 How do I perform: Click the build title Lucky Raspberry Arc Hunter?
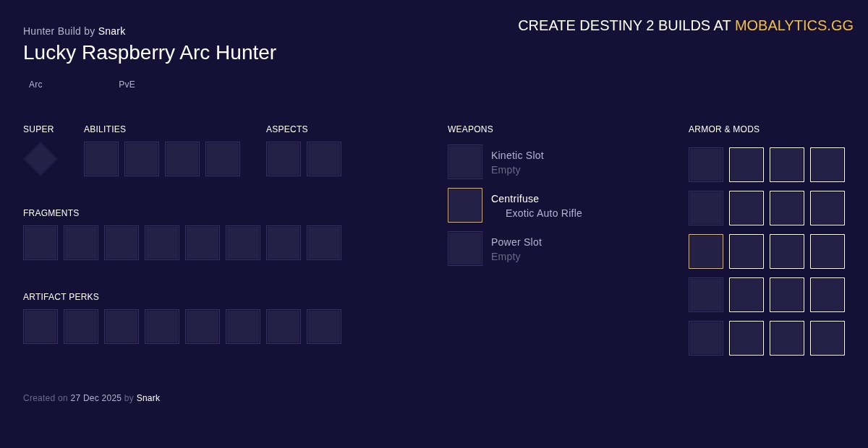click(150, 52)
